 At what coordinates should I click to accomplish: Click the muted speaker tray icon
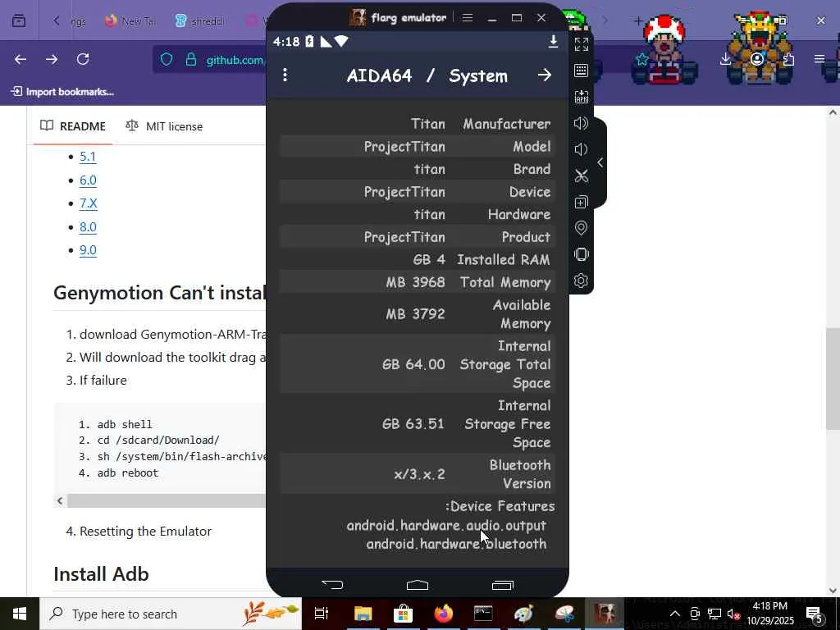[x=733, y=614]
